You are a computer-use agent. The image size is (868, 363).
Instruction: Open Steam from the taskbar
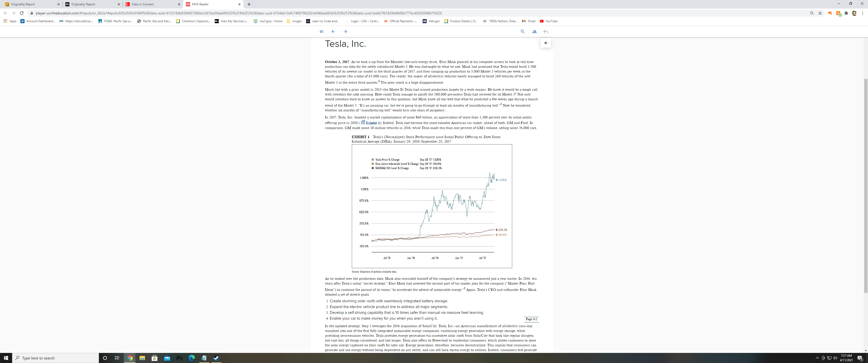pyautogui.click(x=216, y=358)
